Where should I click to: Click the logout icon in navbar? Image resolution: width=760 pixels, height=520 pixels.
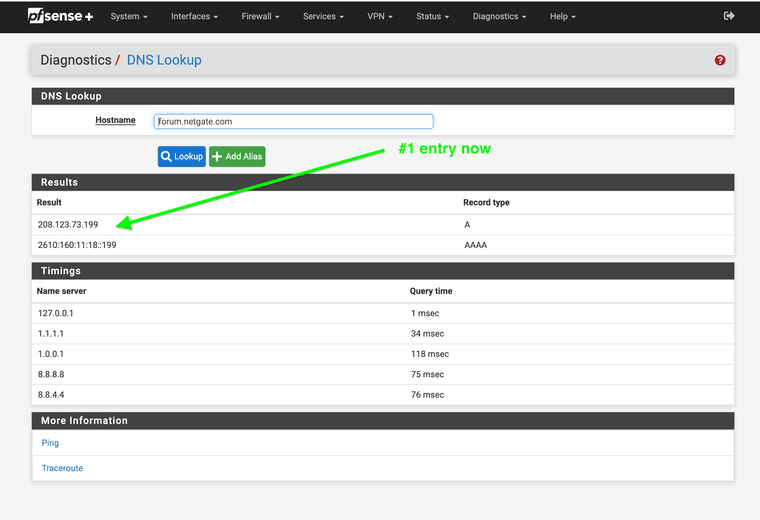tap(728, 16)
